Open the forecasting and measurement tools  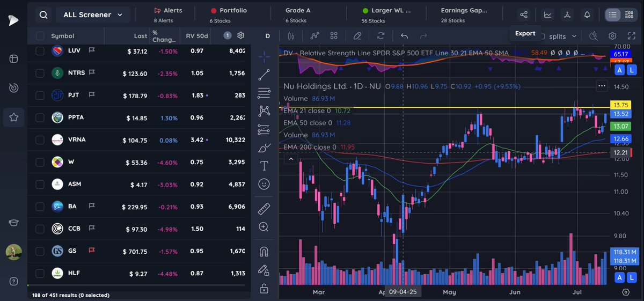pos(264,129)
